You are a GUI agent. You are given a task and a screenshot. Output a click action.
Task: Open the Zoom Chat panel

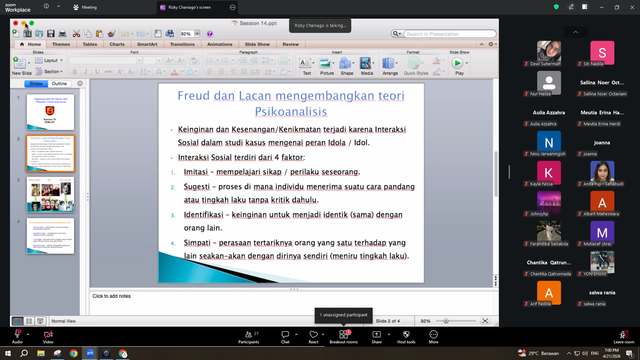point(285,337)
